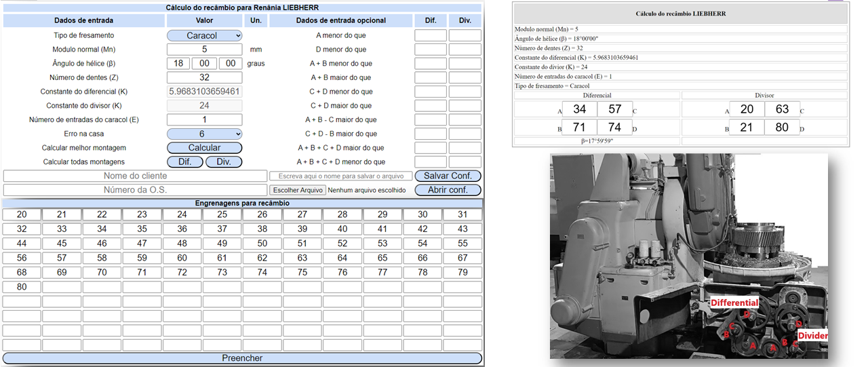The height and width of the screenshot is (367, 868).
Task: Click the gear cell containing 55
Action: pyautogui.click(x=462, y=244)
